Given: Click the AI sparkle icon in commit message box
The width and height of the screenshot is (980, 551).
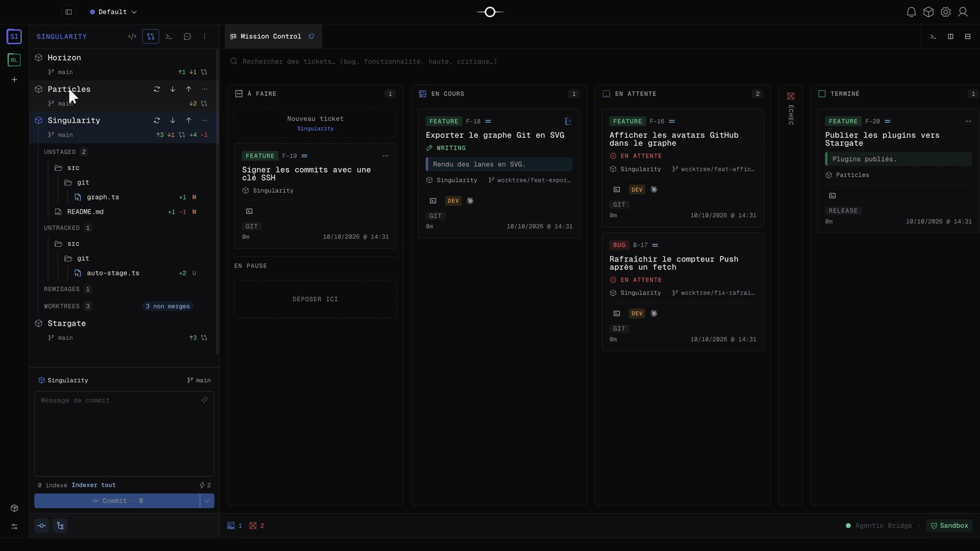Looking at the screenshot, I should click(205, 400).
